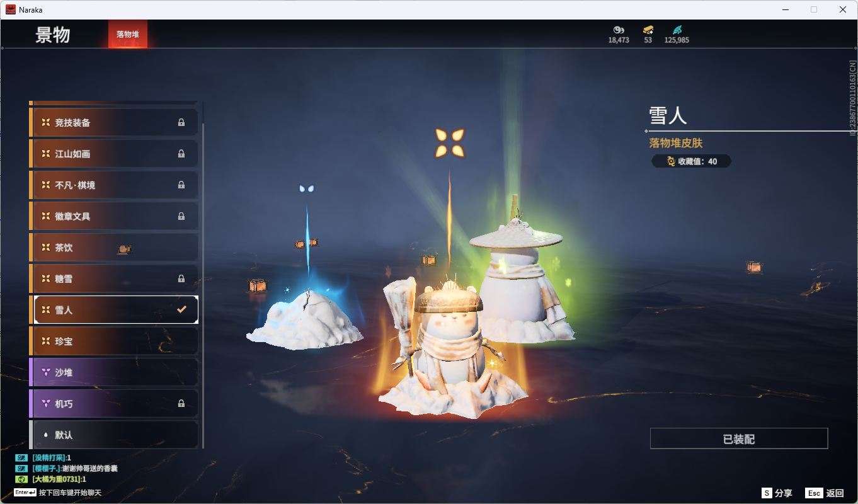Image resolution: width=858 pixels, height=504 pixels.
Task: Click the collection value icon beside 收藏值
Action: click(x=671, y=161)
